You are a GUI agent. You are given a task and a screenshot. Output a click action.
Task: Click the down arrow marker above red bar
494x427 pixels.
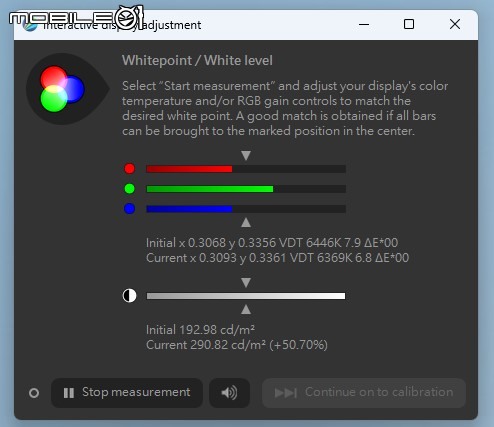coord(246,156)
